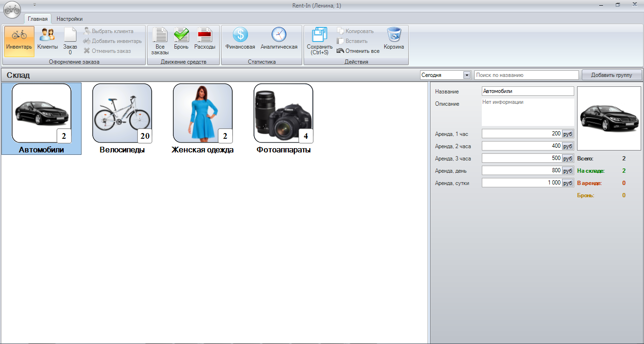Open the Инвентарь inventory section
The image size is (644, 344).
pos(19,41)
